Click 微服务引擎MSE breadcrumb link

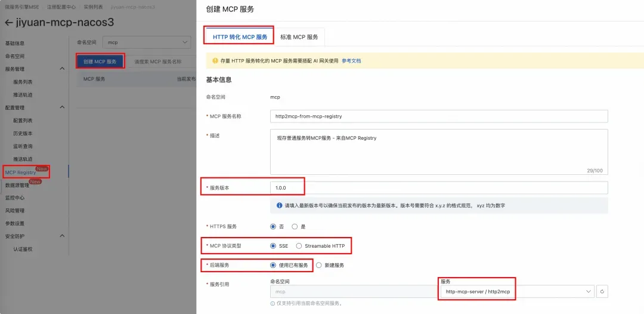coord(21,7)
